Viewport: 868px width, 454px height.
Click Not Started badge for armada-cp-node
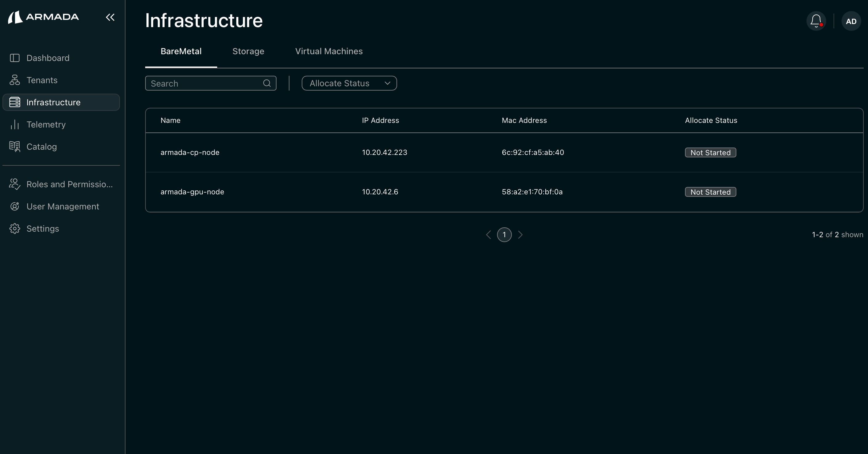coord(710,152)
